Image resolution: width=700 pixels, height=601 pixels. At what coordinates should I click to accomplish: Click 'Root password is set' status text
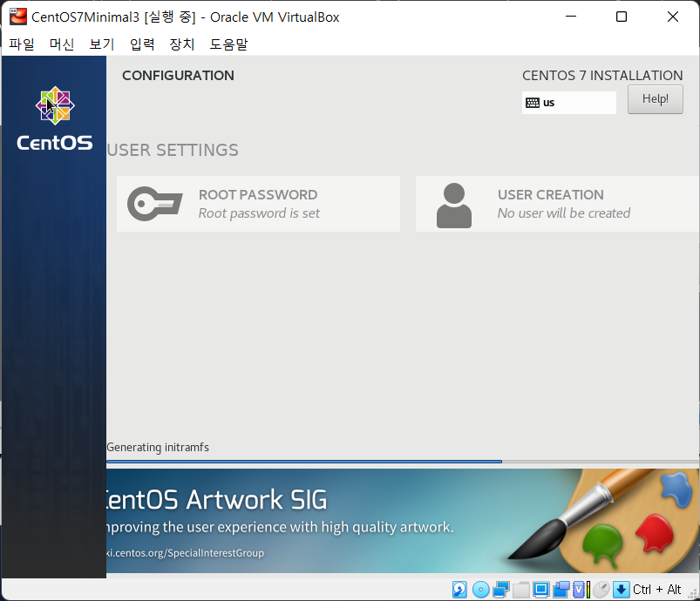tap(259, 213)
